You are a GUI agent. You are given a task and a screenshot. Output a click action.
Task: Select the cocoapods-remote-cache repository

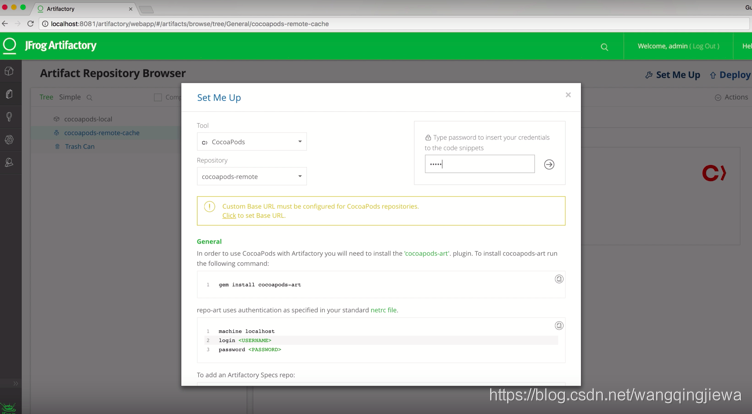pyautogui.click(x=102, y=133)
